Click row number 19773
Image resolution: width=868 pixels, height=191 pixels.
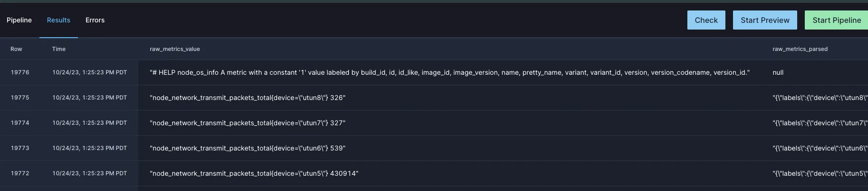pos(20,148)
